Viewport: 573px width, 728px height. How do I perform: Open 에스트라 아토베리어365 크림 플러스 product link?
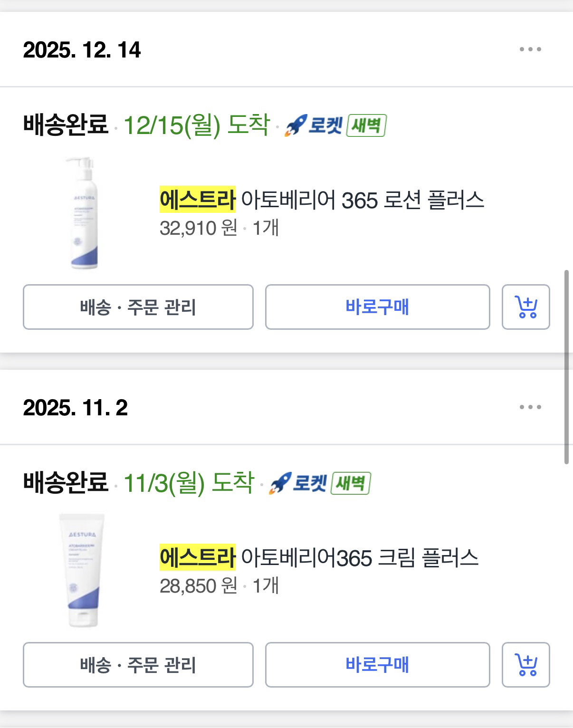pyautogui.click(x=319, y=557)
